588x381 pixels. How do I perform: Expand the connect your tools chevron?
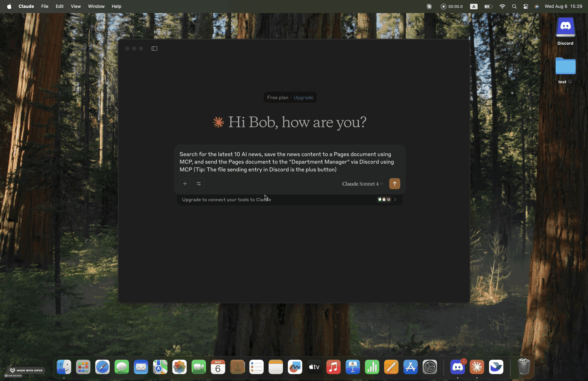(395, 200)
